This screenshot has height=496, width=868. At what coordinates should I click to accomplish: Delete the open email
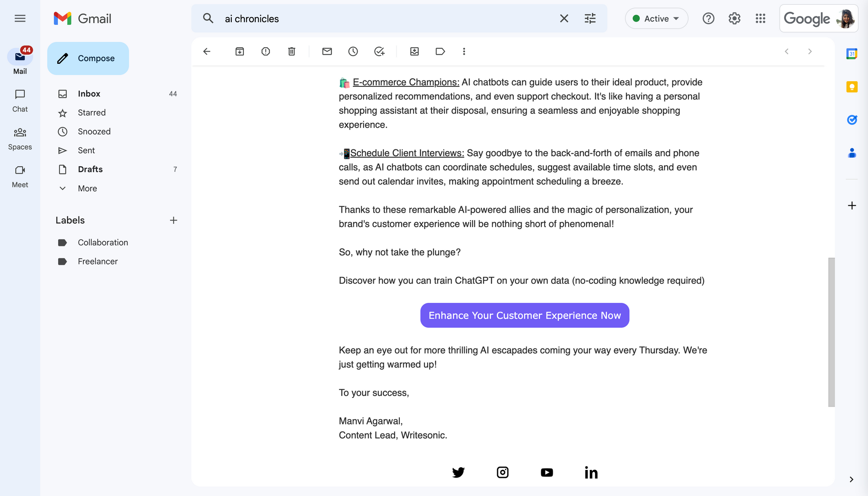291,51
